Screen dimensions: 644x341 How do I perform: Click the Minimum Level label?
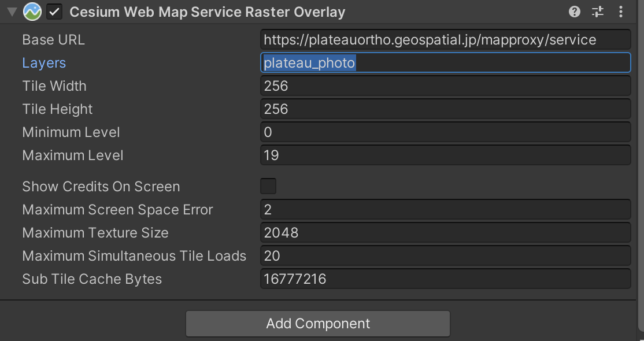(x=71, y=132)
